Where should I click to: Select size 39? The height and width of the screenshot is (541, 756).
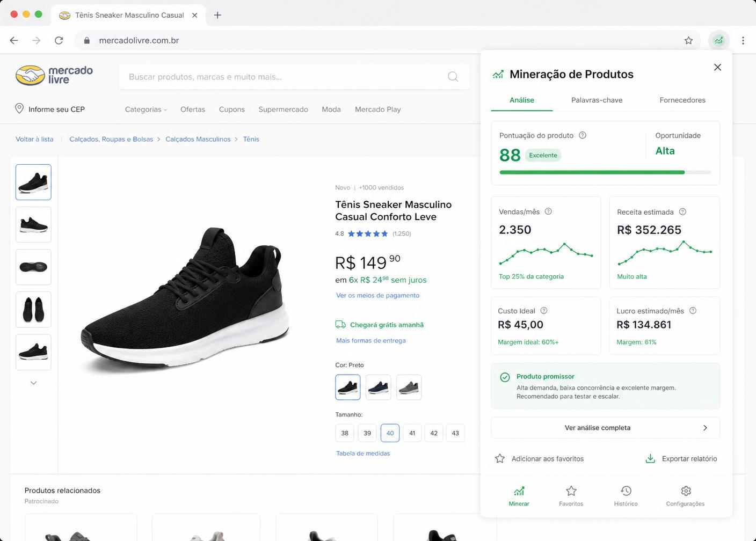pos(367,433)
